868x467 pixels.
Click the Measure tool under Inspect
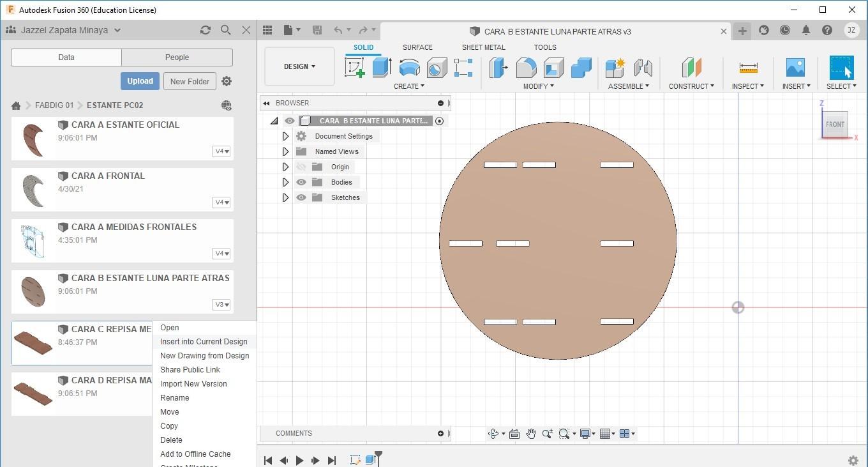pos(748,68)
